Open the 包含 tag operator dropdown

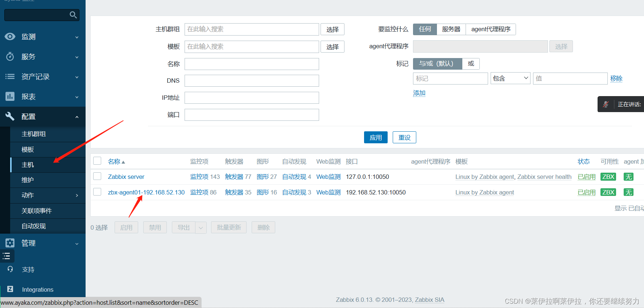pos(510,78)
